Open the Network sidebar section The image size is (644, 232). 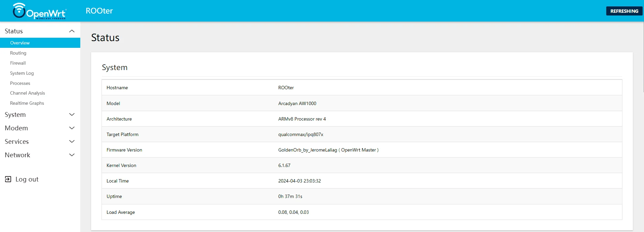click(18, 155)
